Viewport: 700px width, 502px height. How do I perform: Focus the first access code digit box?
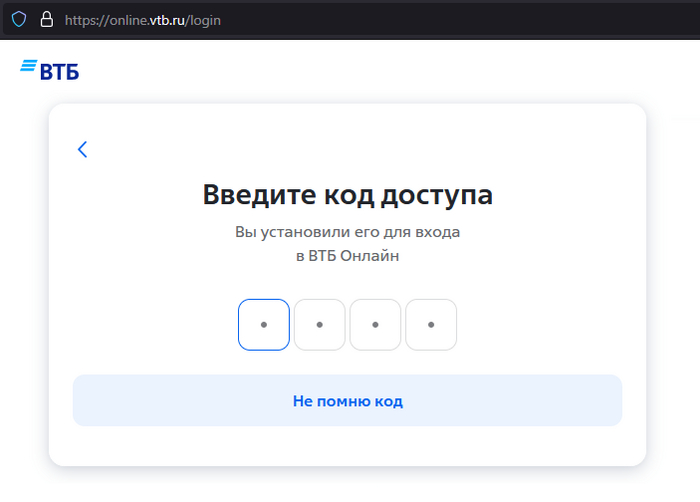pyautogui.click(x=264, y=325)
